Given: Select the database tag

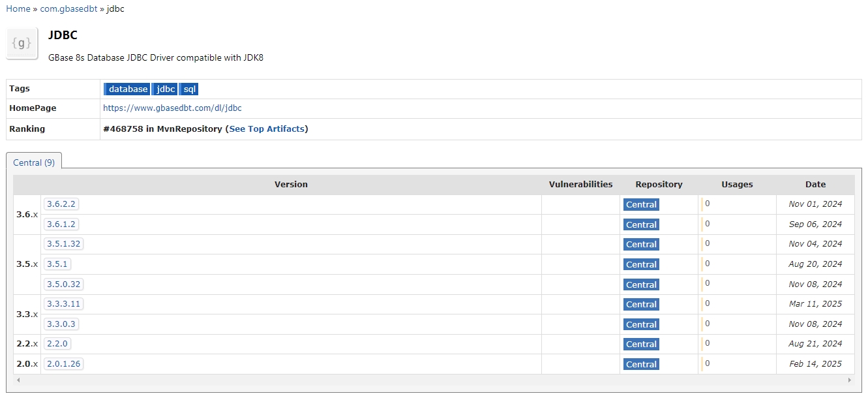Looking at the screenshot, I should (x=127, y=89).
